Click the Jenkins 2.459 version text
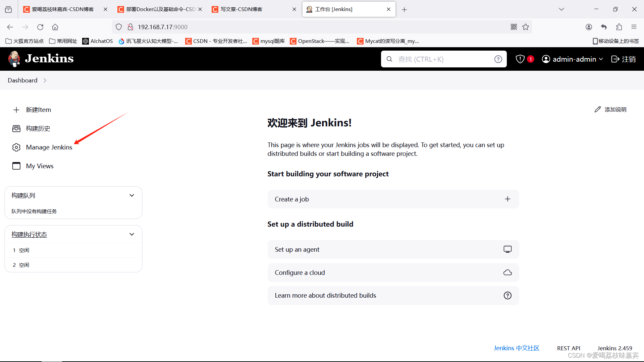644x362 pixels. pyautogui.click(x=614, y=348)
